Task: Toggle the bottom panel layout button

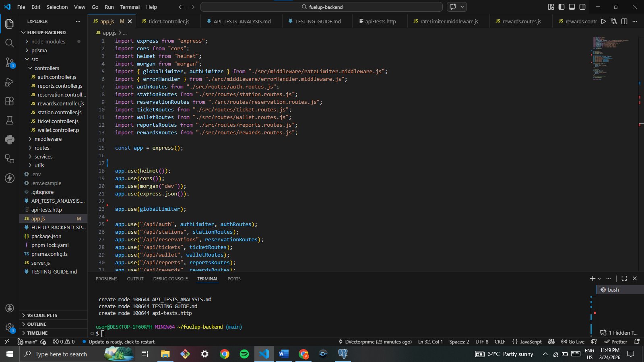Action: [572, 7]
